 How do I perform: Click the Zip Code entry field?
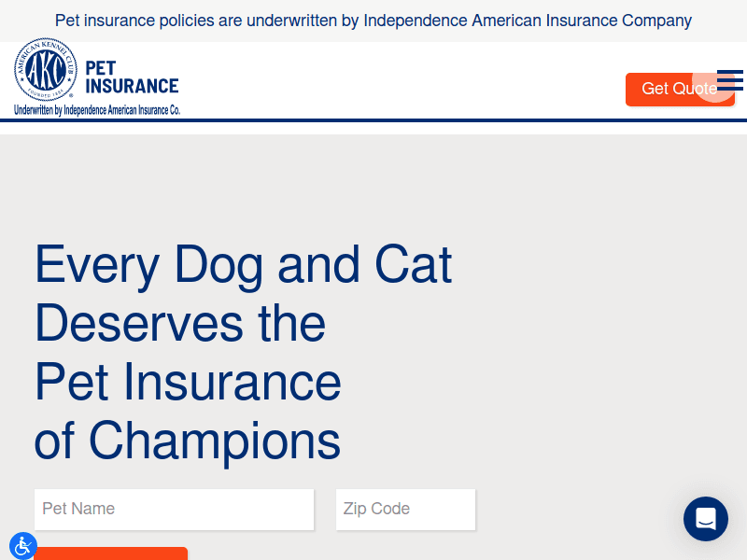[x=405, y=509]
